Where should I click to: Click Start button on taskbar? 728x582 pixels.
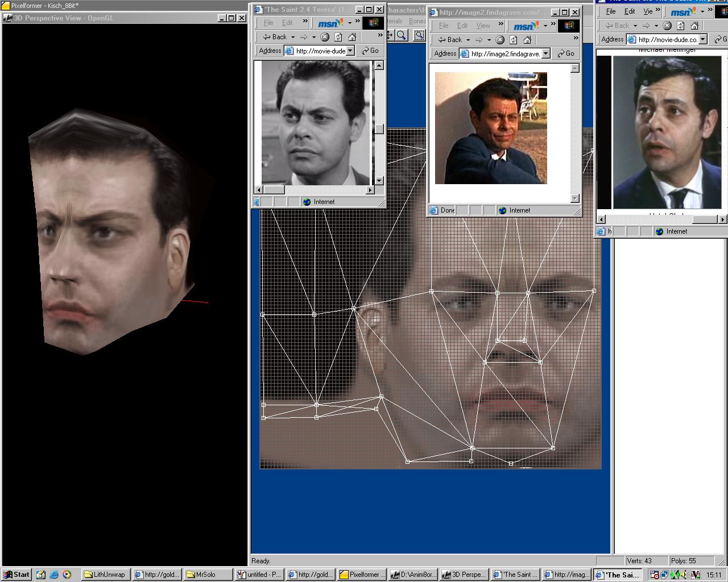click(16, 575)
